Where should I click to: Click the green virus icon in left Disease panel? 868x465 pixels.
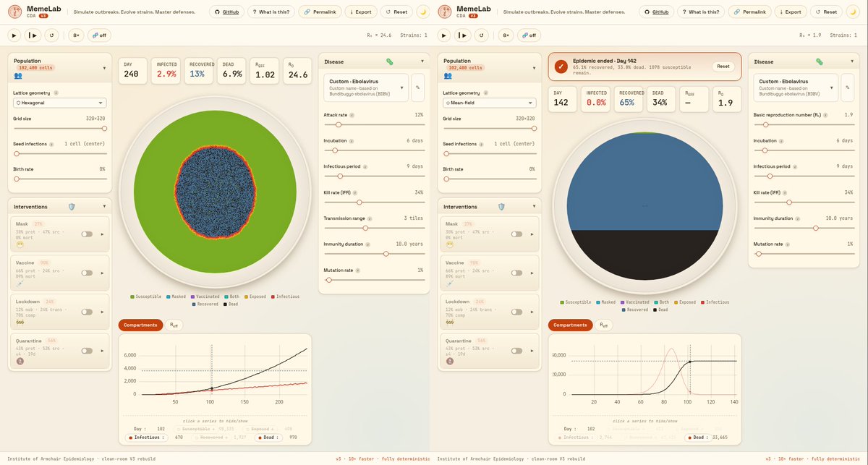389,62
